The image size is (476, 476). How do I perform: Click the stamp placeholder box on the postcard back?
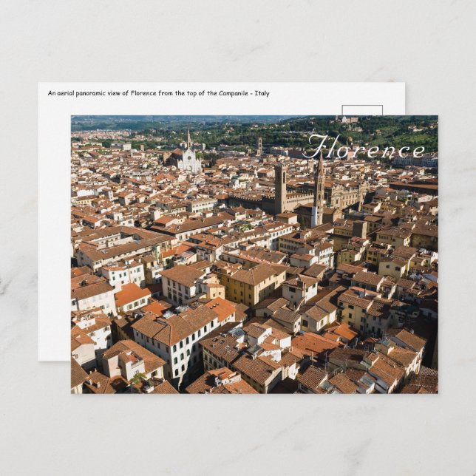[x=362, y=111]
